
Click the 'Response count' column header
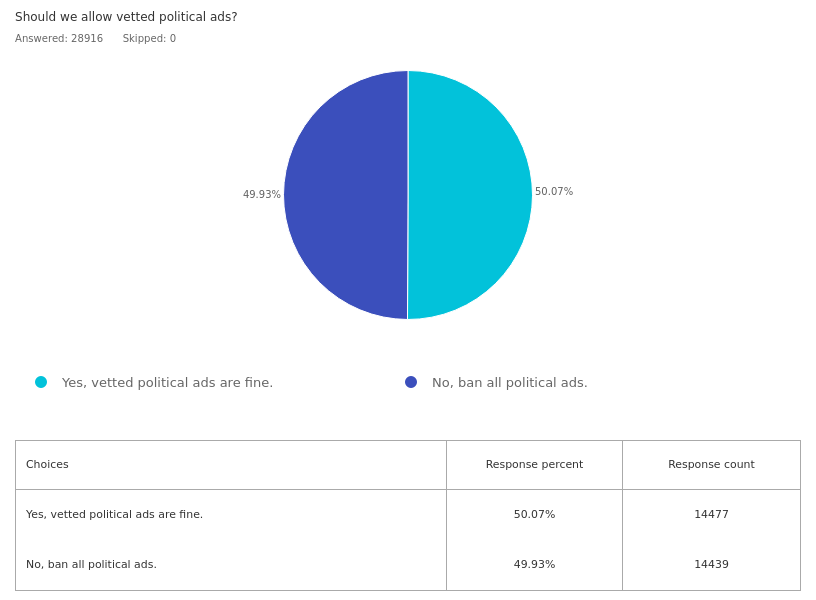711,464
